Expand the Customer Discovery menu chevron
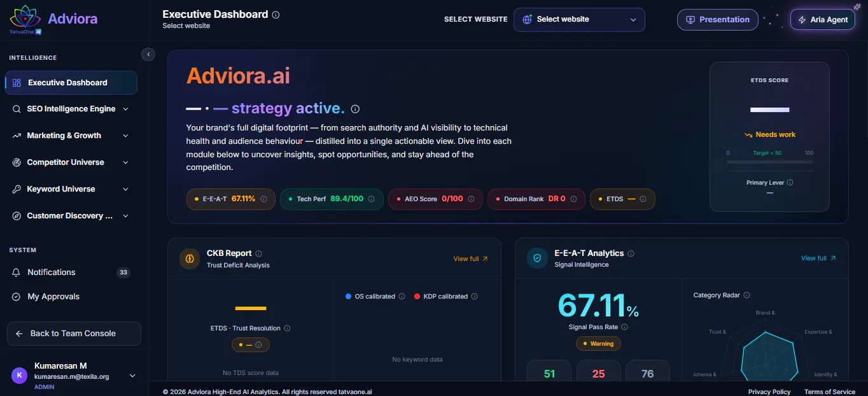The image size is (868, 396). click(x=125, y=216)
